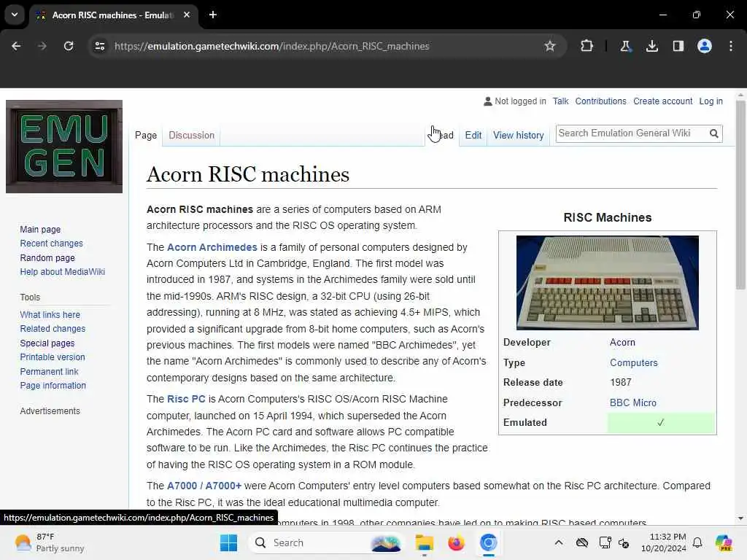
Task: Click the browser forward arrow
Action: [x=42, y=46]
